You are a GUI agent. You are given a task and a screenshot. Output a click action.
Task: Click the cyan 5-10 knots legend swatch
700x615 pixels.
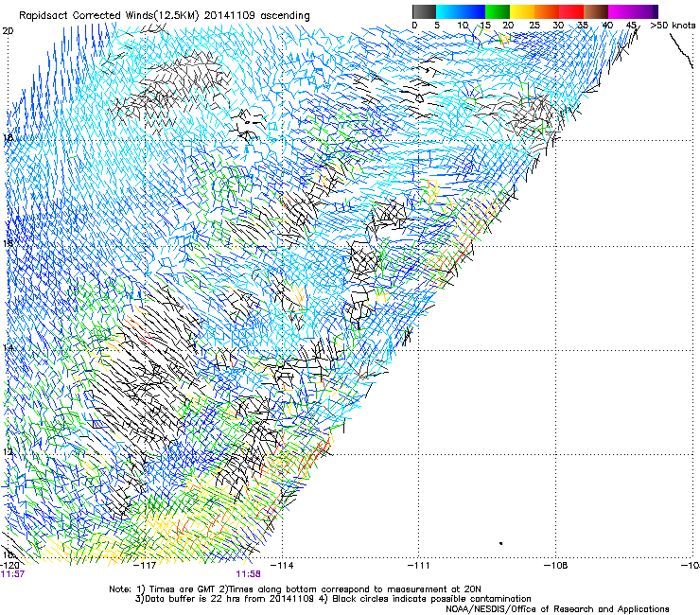click(448, 11)
